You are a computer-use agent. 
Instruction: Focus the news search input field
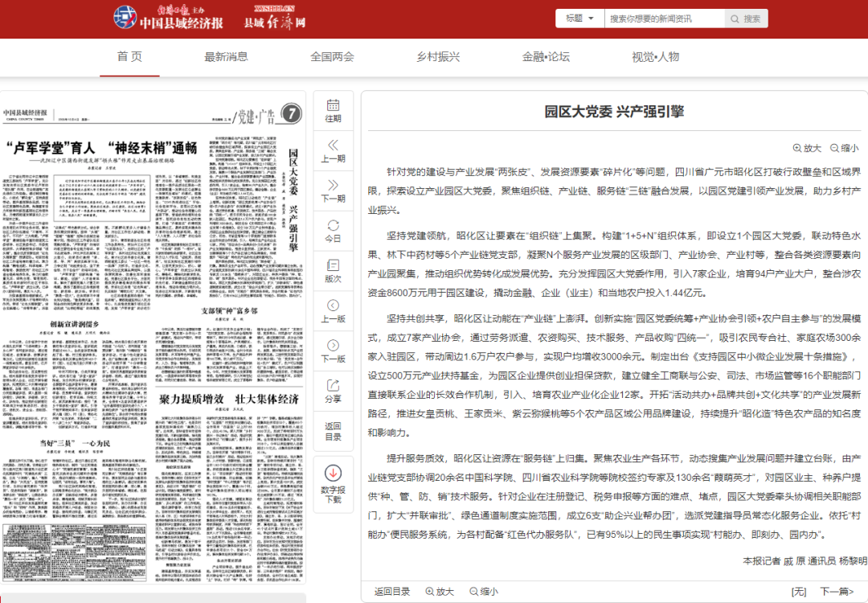pos(665,18)
